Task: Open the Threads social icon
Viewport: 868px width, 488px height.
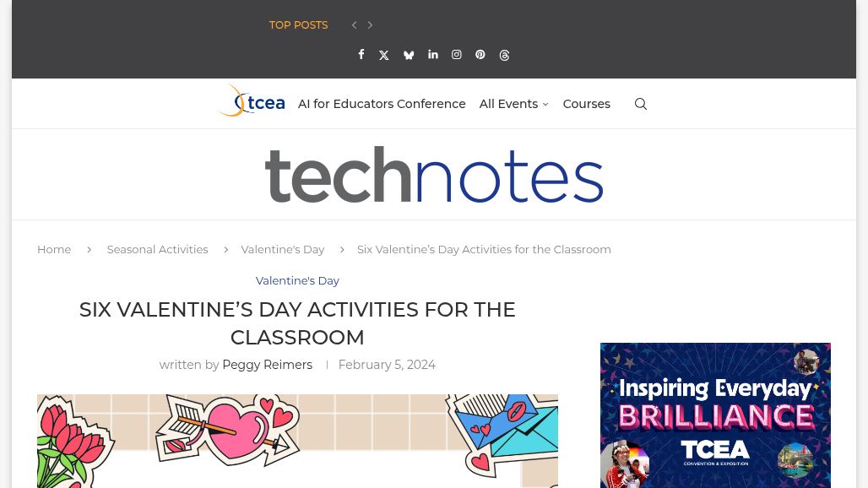Action: [504, 56]
